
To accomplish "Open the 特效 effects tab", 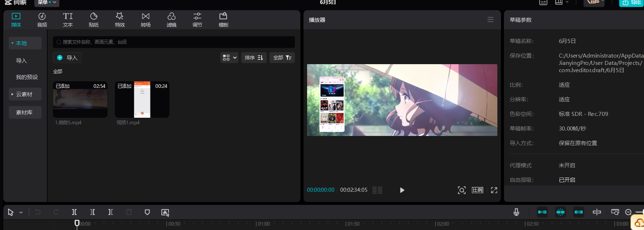I will click(120, 20).
